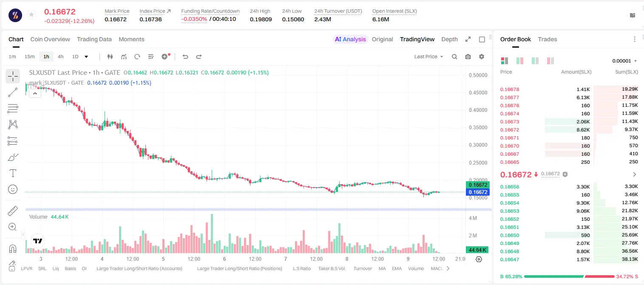The image size is (644, 285).
Task: Switch chart to Depth view
Action: (449, 39)
